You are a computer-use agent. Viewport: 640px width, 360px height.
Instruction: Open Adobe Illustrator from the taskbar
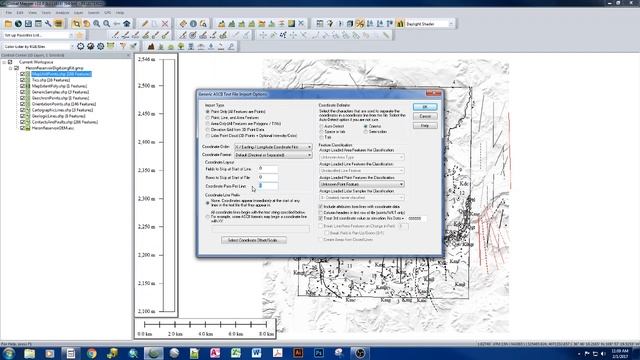tap(298, 353)
